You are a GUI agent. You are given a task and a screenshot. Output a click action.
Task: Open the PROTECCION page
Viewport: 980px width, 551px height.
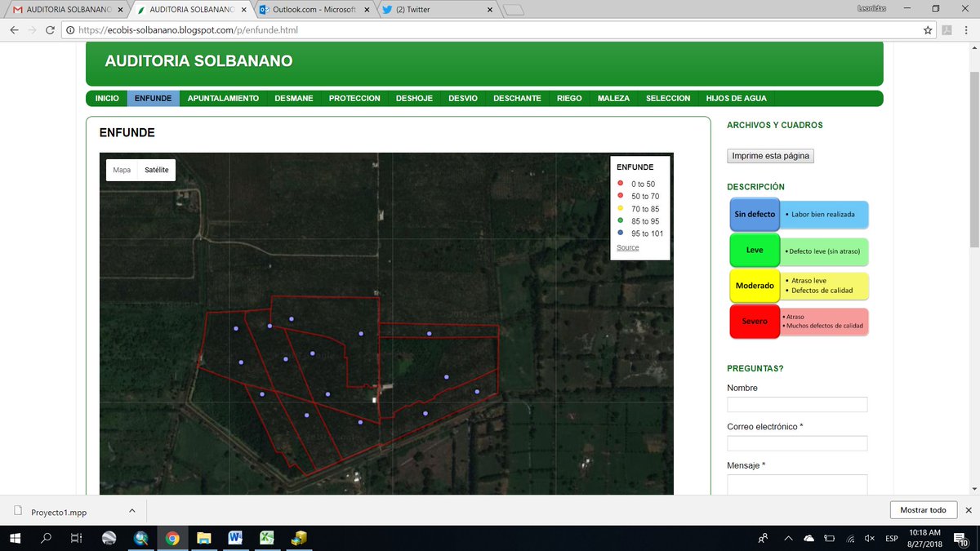pyautogui.click(x=354, y=98)
